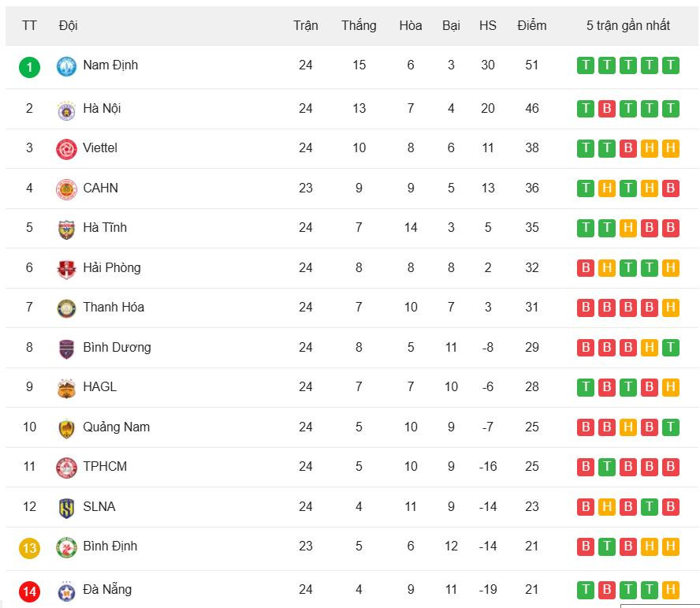700x608 pixels.
Task: Click the green rank 1 badge
Action: point(29,68)
